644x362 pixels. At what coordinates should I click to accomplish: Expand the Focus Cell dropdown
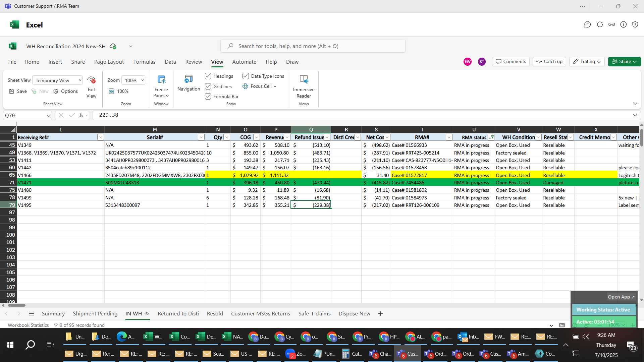click(275, 86)
